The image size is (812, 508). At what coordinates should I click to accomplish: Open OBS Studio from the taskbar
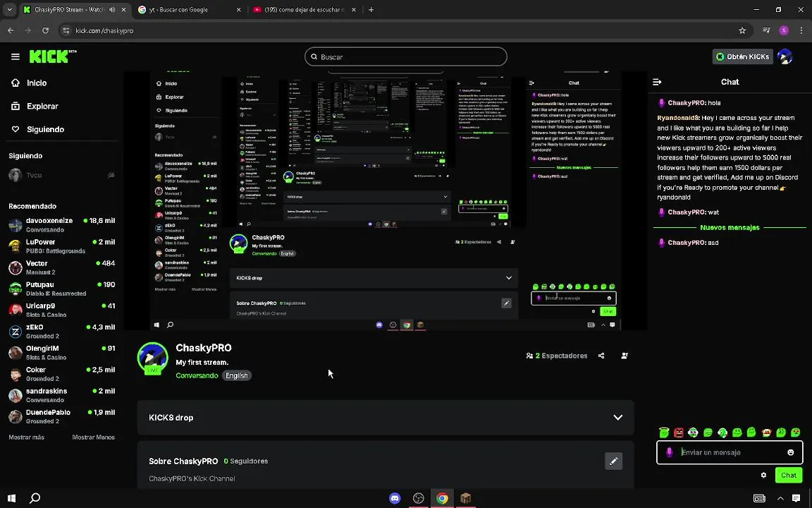[x=419, y=498]
